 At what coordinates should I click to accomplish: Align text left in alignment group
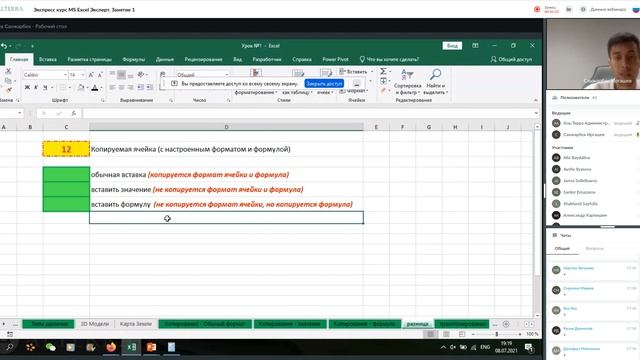(x=113, y=87)
